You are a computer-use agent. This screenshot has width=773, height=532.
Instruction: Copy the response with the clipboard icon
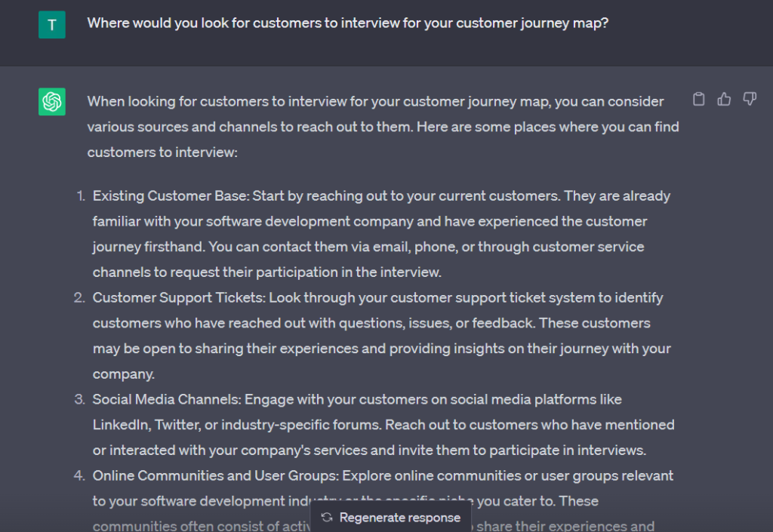698,99
